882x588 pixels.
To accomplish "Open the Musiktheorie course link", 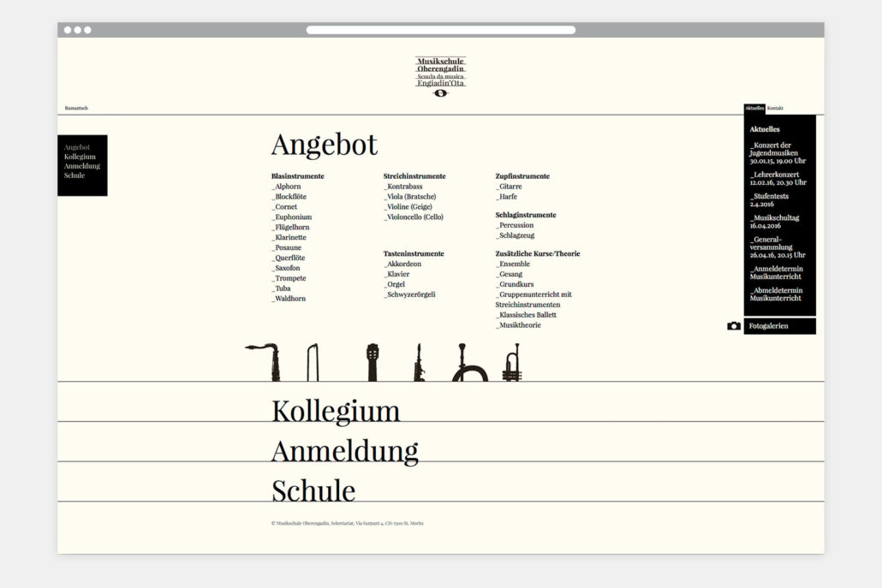I will click(518, 325).
